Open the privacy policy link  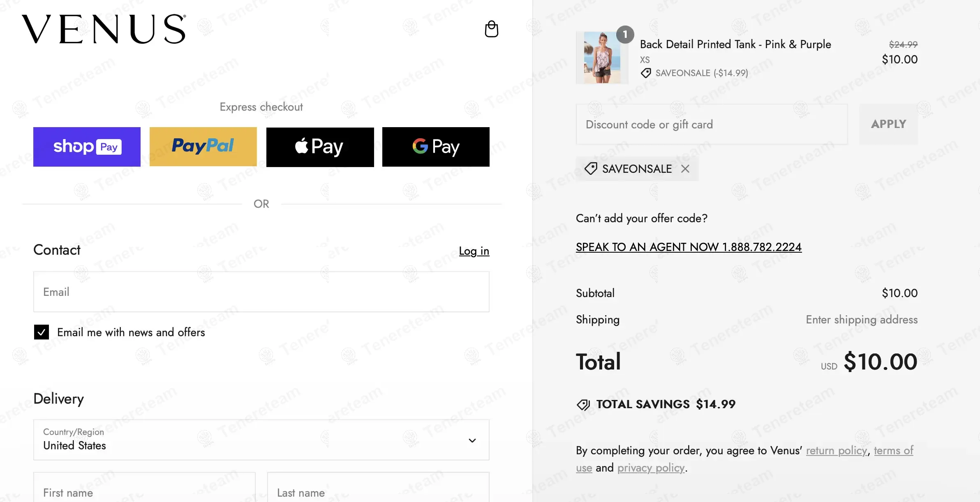coord(651,468)
